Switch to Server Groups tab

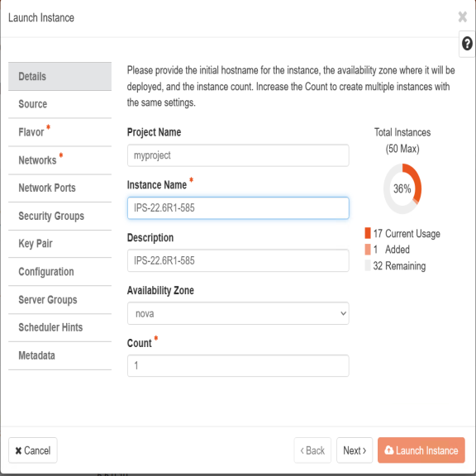tap(59, 300)
